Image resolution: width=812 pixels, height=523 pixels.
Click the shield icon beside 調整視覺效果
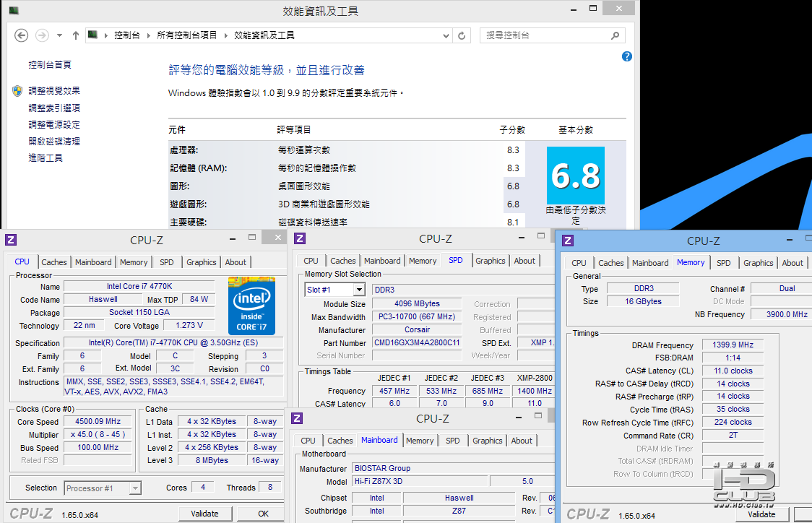tap(17, 91)
